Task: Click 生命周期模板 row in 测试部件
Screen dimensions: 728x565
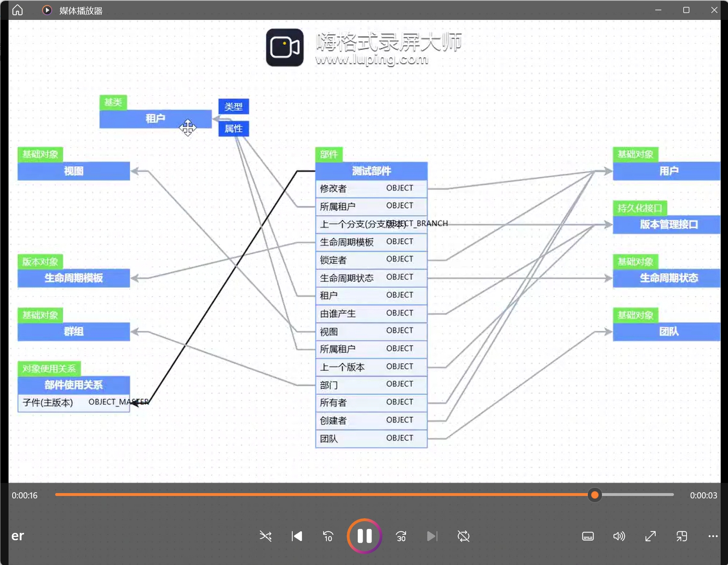Action: pyautogui.click(x=371, y=242)
